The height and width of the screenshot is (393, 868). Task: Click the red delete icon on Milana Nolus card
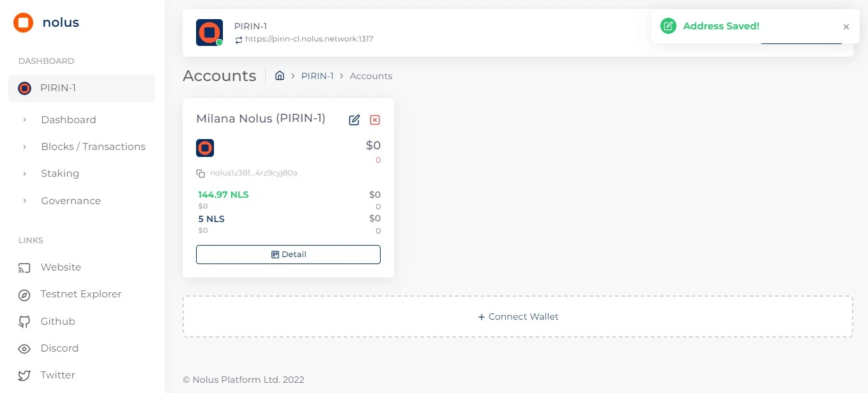pyautogui.click(x=375, y=119)
